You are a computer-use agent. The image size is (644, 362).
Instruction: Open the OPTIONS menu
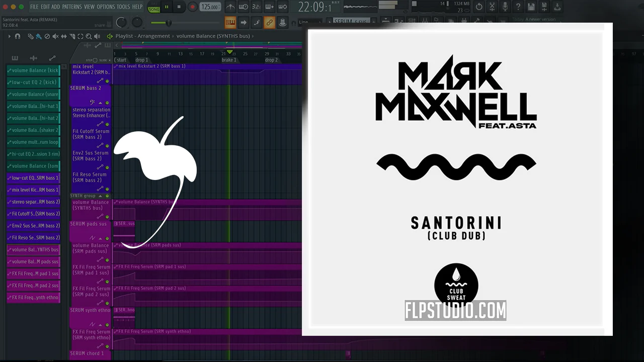(106, 7)
